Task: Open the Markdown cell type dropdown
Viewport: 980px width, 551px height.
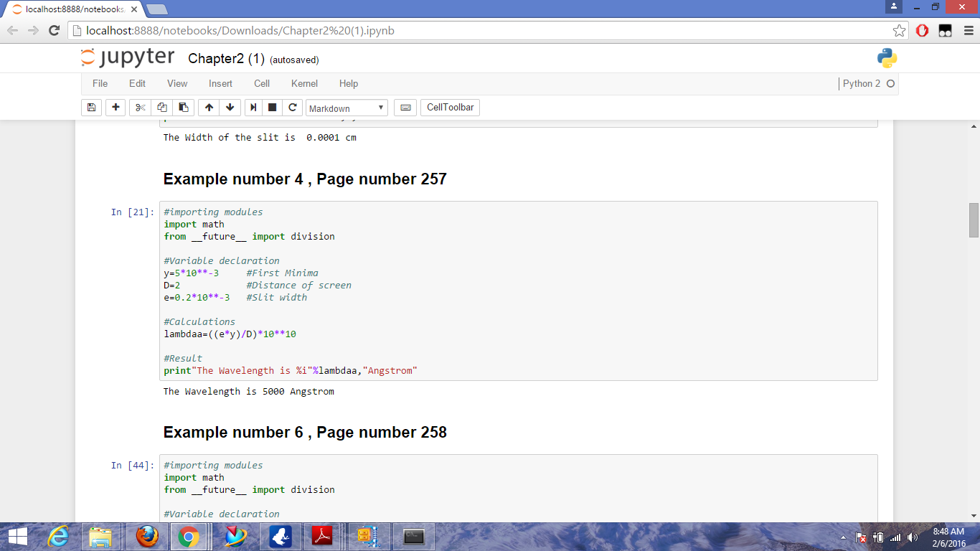Action: (x=347, y=108)
